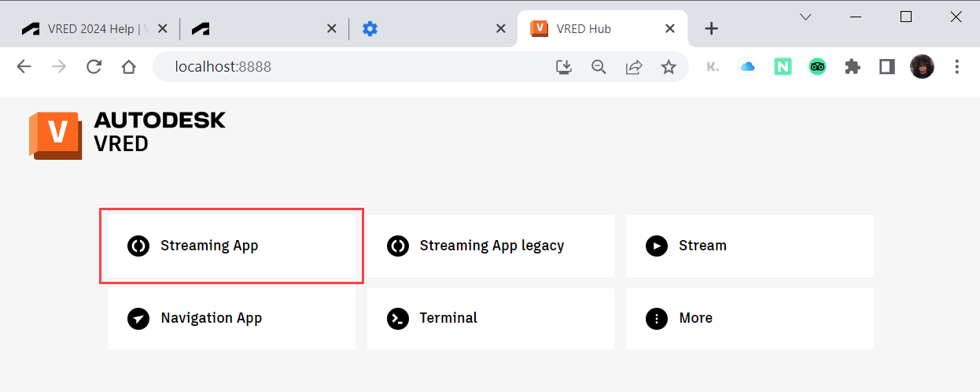Go forward to the next page
Image resolution: width=980 pixels, height=392 pixels.
pos(59,67)
